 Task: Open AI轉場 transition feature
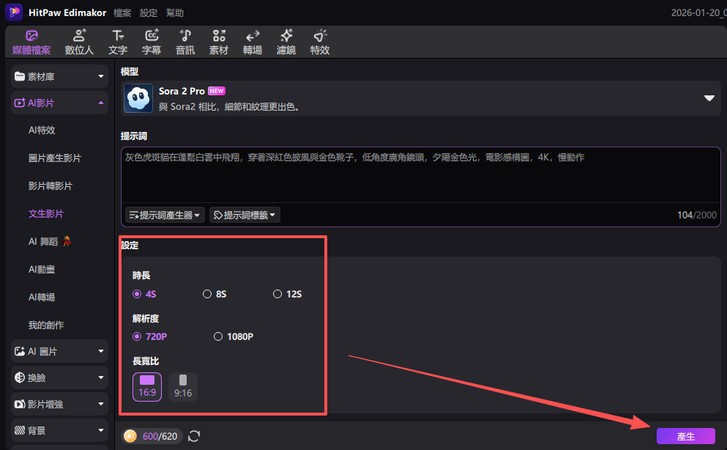coord(42,297)
